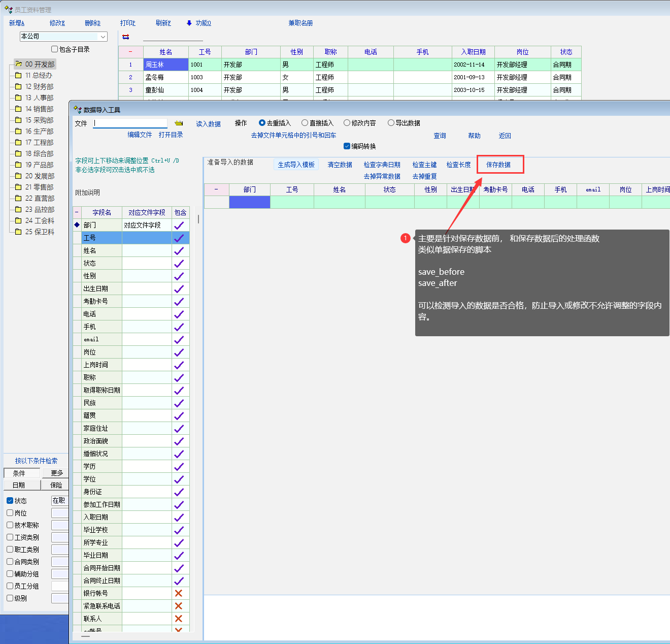Click the red X in the 银行帐号 row
The width and height of the screenshot is (670, 644).
tap(179, 593)
